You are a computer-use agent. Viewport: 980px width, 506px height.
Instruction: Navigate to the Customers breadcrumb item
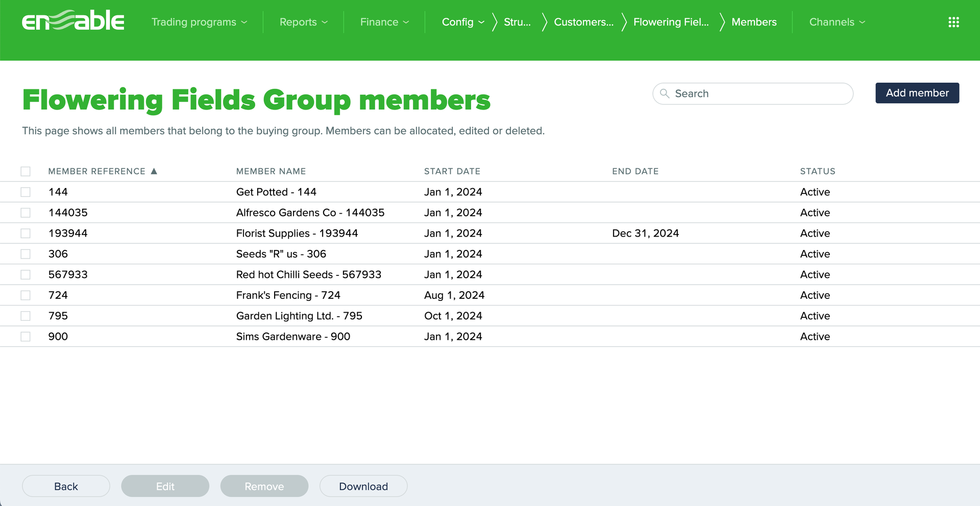[584, 22]
